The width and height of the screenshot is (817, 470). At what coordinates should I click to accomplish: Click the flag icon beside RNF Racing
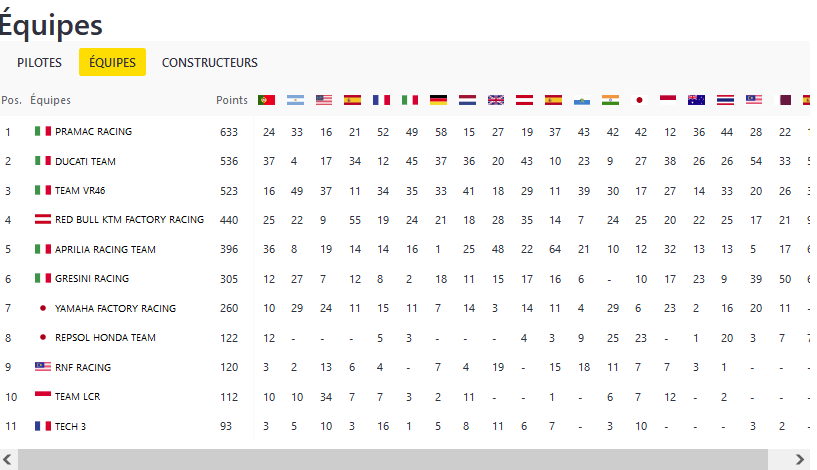pyautogui.click(x=43, y=367)
